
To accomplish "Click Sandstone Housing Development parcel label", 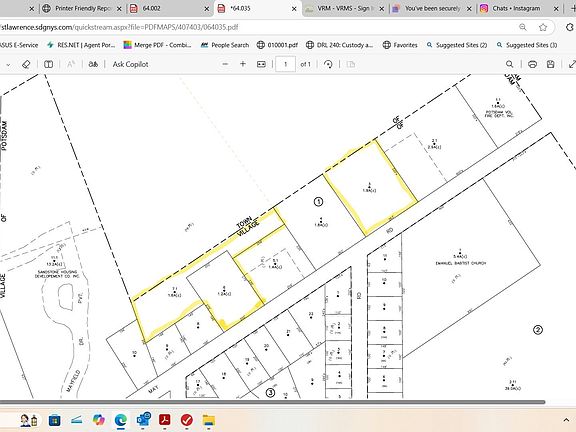I will pos(57,274).
